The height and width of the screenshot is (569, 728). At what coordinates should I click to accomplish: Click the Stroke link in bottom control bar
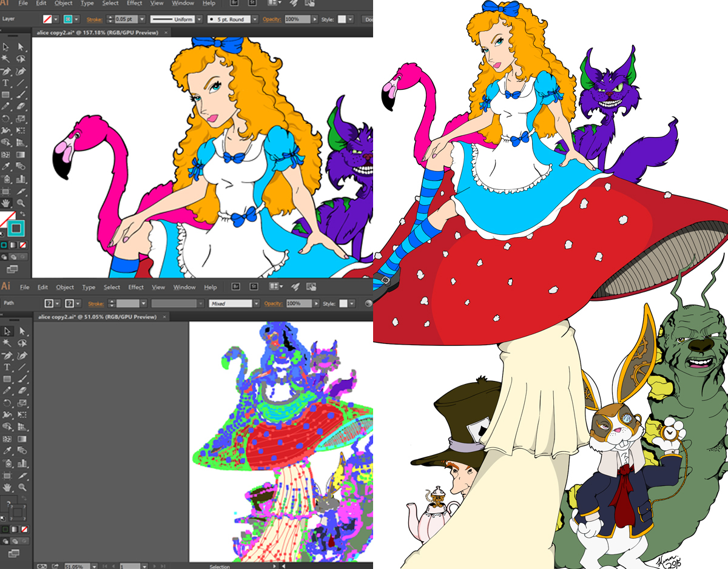point(96,303)
